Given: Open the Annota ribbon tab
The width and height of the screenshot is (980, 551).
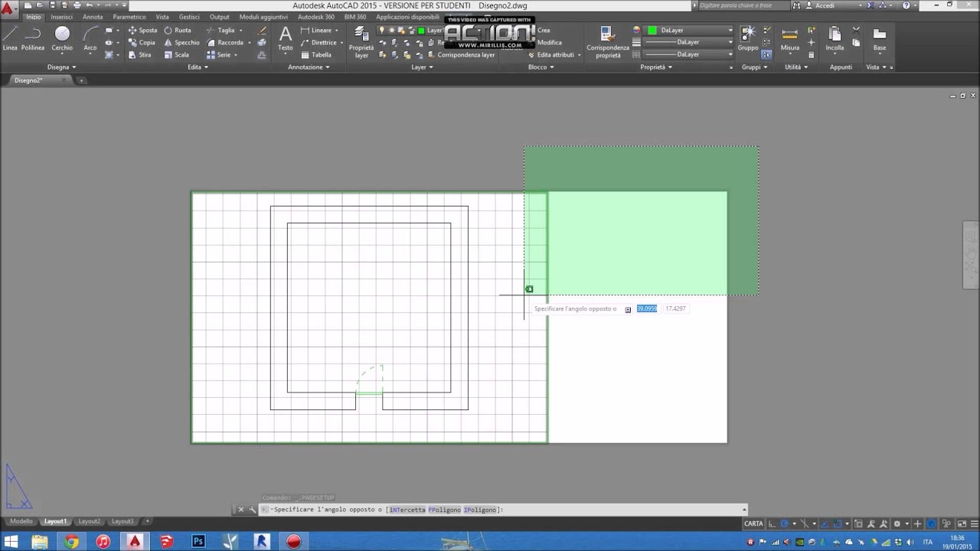Looking at the screenshot, I should pyautogui.click(x=93, y=17).
